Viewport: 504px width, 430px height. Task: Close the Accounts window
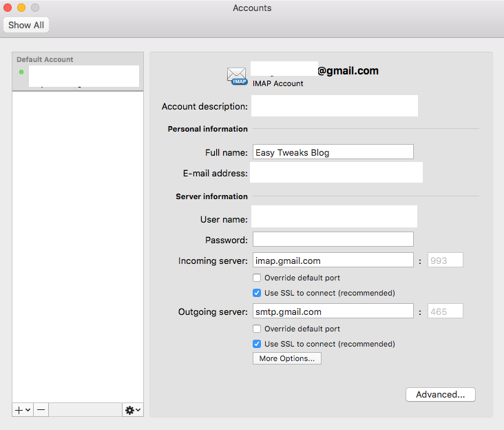(x=8, y=8)
